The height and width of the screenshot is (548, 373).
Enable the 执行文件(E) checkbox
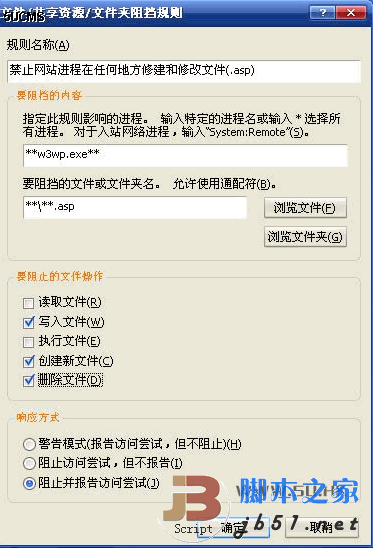click(28, 342)
